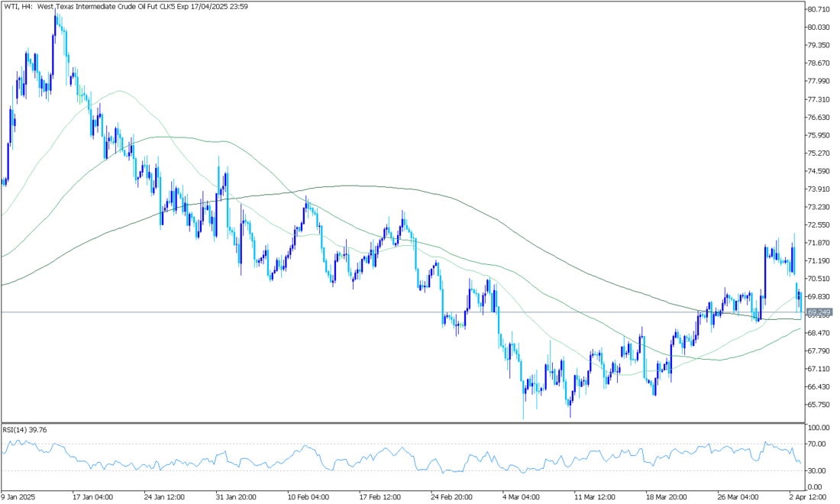Select the 75.950 price level label
This screenshot has height=504, width=840.
(x=819, y=135)
